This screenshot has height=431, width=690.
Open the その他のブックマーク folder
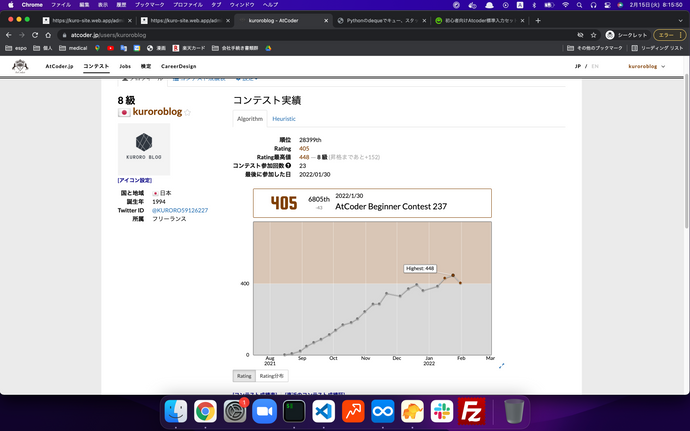pos(595,48)
